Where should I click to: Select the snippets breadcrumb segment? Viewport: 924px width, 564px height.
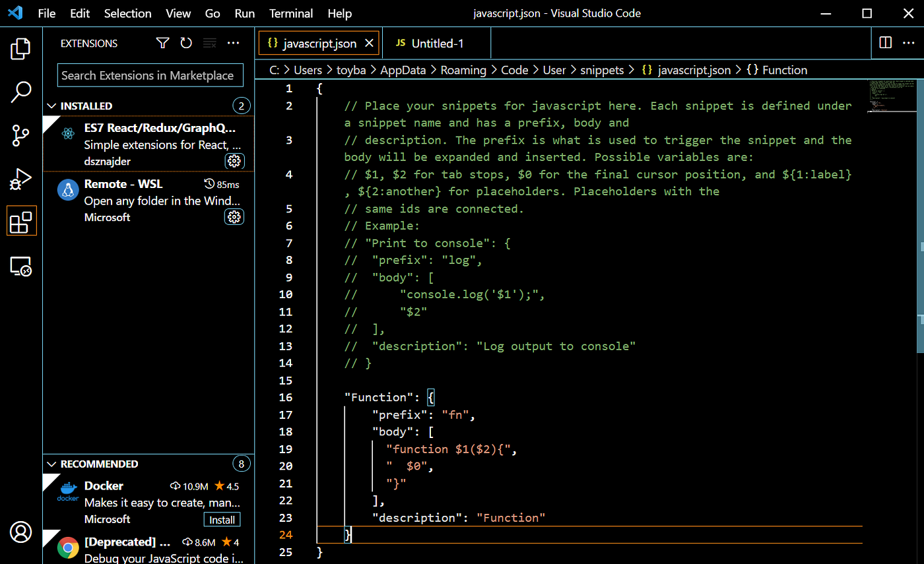tap(602, 70)
